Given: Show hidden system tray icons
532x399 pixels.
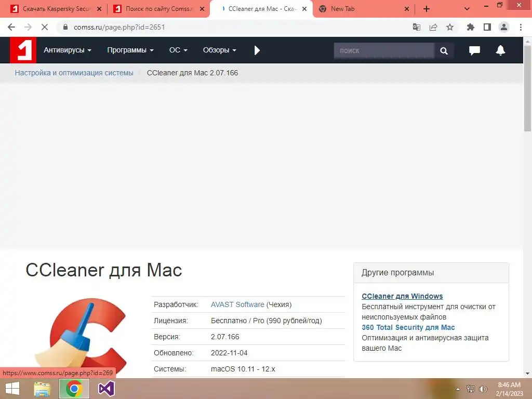Looking at the screenshot, I should coord(458,389).
